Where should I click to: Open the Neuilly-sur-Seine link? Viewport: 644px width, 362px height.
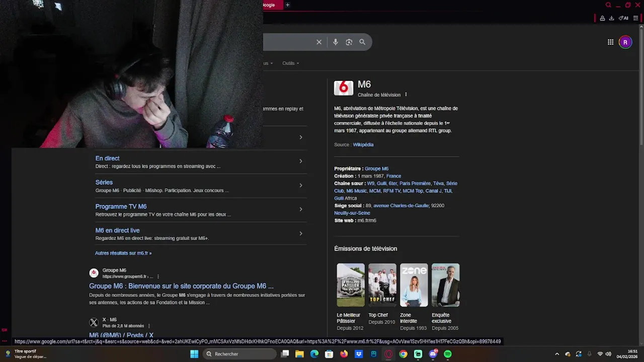pos(352,213)
